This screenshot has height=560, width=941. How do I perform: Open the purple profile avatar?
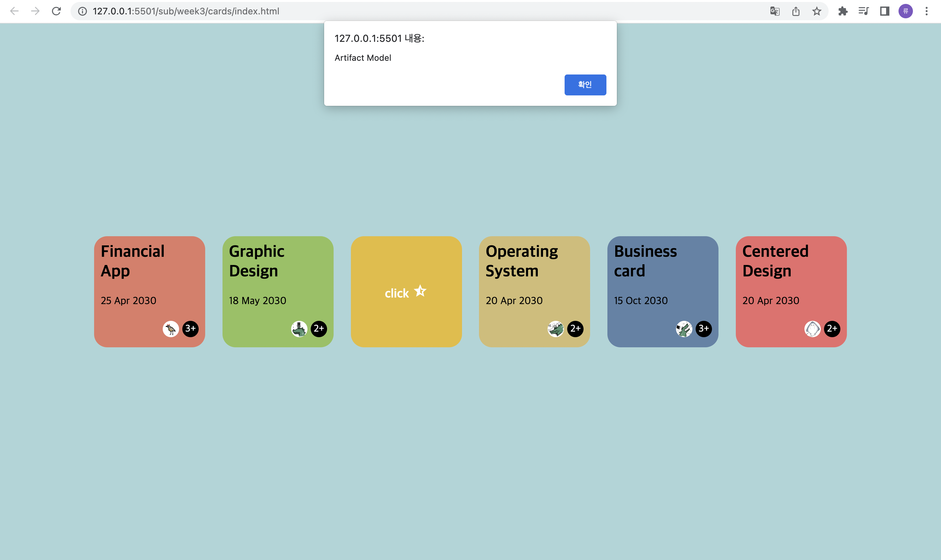point(905,11)
